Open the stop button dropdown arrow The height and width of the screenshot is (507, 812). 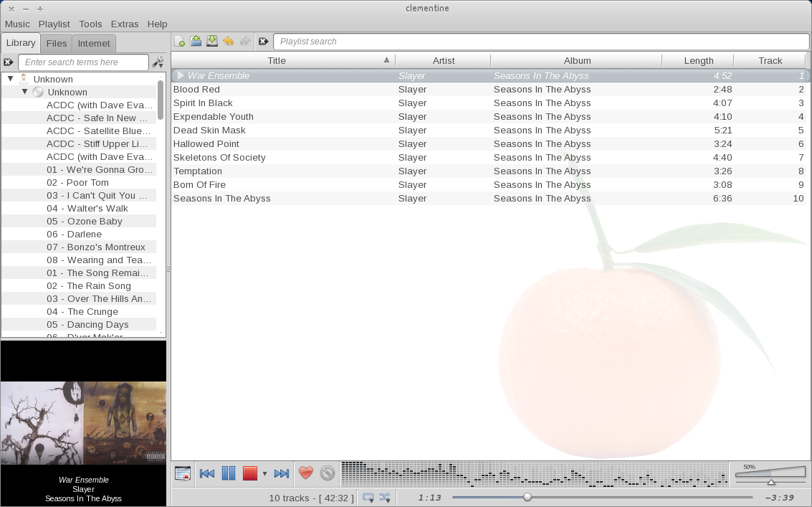pyautogui.click(x=264, y=474)
